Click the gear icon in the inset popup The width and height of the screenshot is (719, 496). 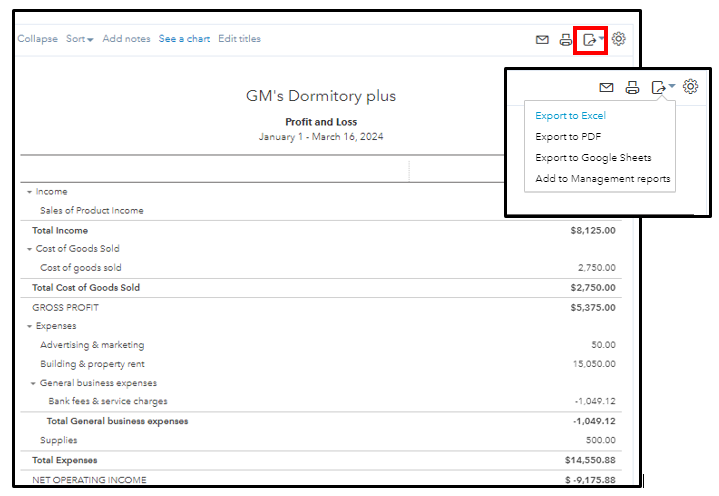tap(690, 87)
